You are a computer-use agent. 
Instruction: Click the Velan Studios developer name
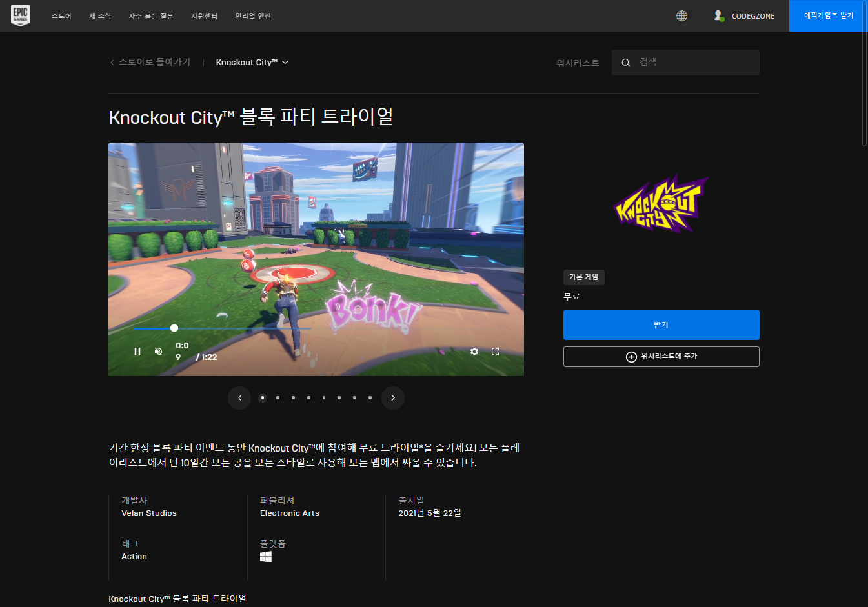pos(149,513)
